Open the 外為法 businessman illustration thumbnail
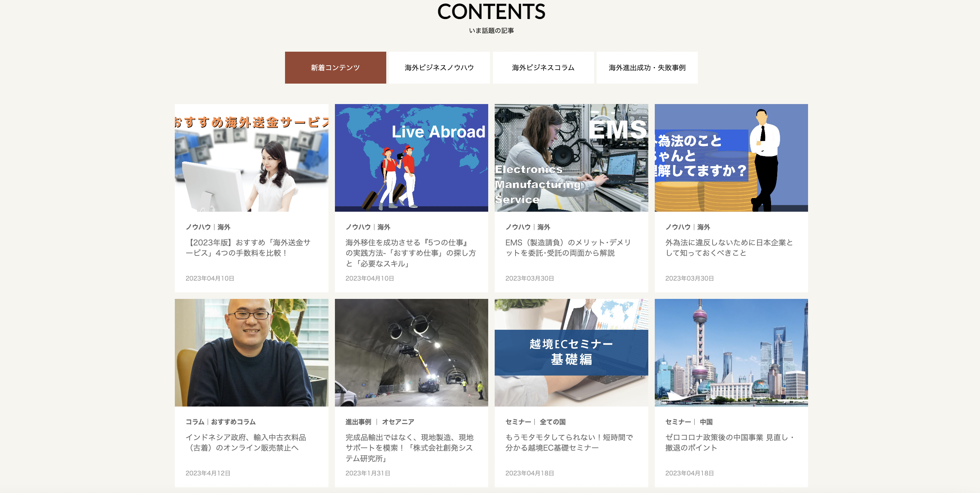The image size is (980, 493). tap(731, 158)
